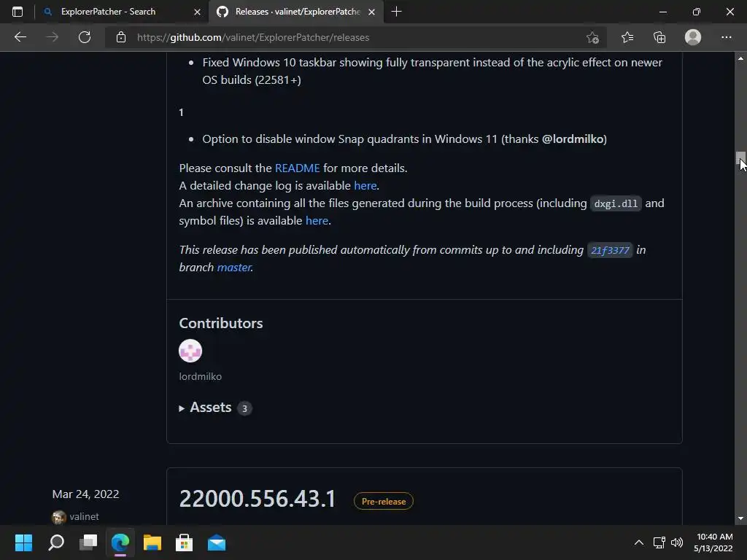Click the Pre-release label
The height and width of the screenshot is (560, 747).
(x=384, y=501)
